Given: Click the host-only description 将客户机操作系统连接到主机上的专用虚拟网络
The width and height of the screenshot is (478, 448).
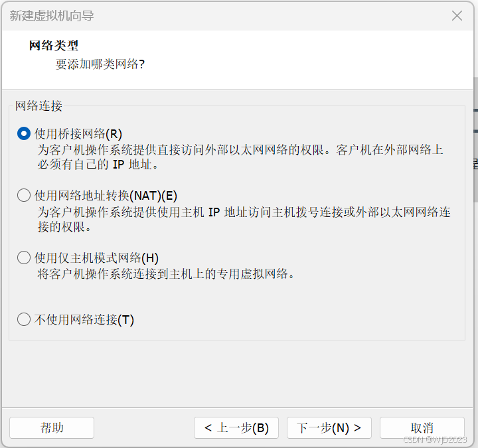Looking at the screenshot, I should [x=166, y=273].
